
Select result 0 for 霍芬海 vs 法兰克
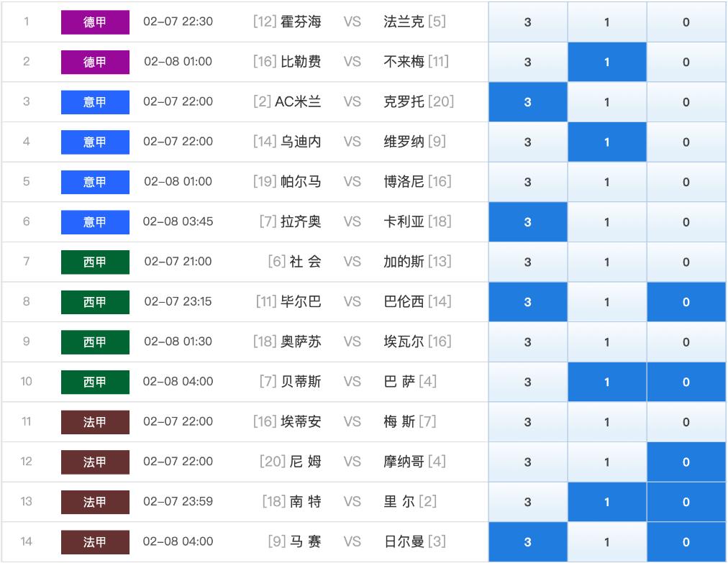click(686, 22)
